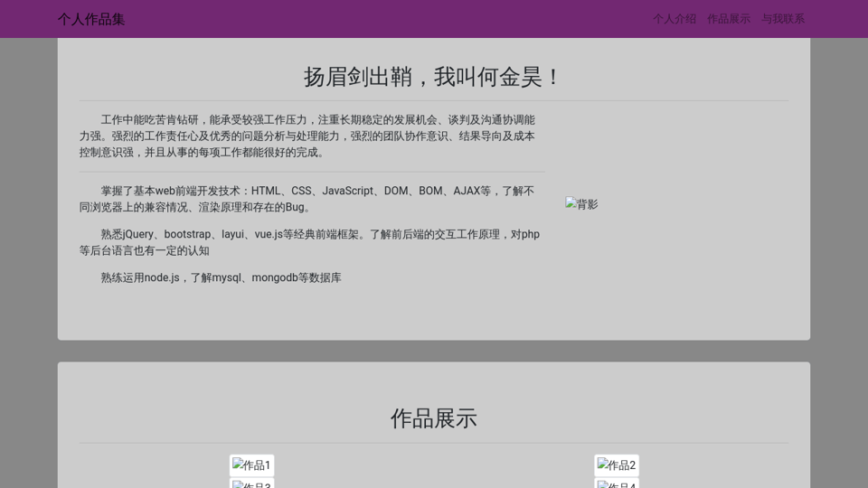Open the 作品2 thumbnail image

coord(617,465)
